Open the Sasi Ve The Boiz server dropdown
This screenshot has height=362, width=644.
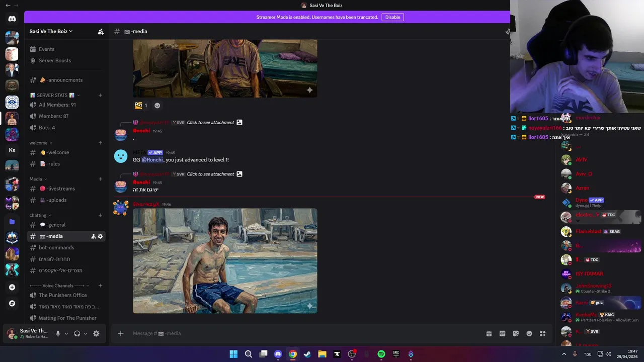[51, 31]
